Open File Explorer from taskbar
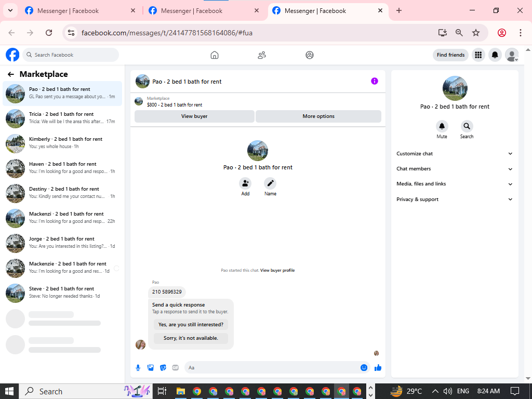Viewport: 532px width, 399px height. click(x=180, y=391)
